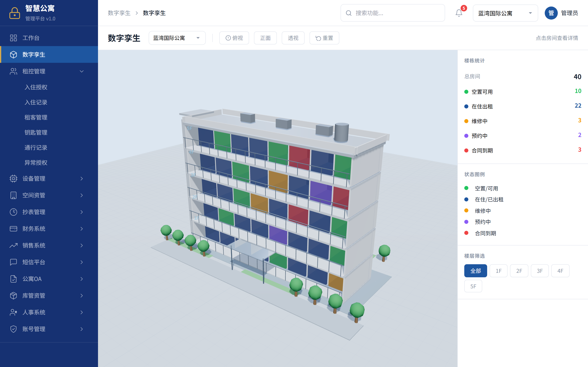Viewport: 588px width, 367px height.
Task: Click the 财务系统 card icon
Action: point(13,229)
